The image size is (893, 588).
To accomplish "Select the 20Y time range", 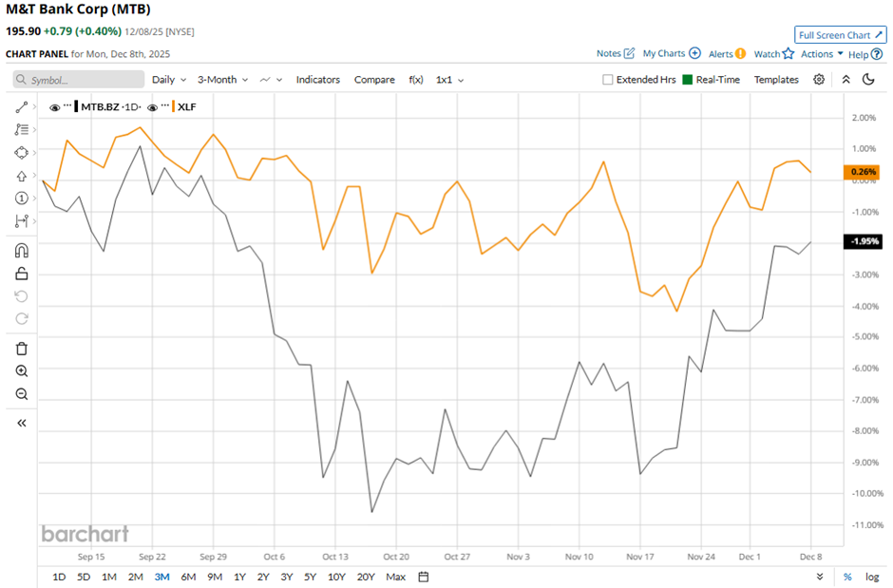I will pyautogui.click(x=366, y=577).
